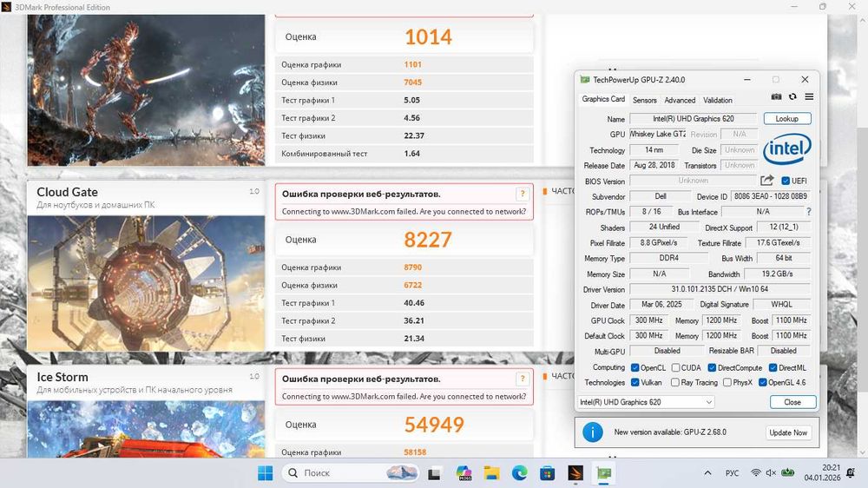
Task: Open Microsoft Store from the taskbar
Action: click(x=548, y=473)
